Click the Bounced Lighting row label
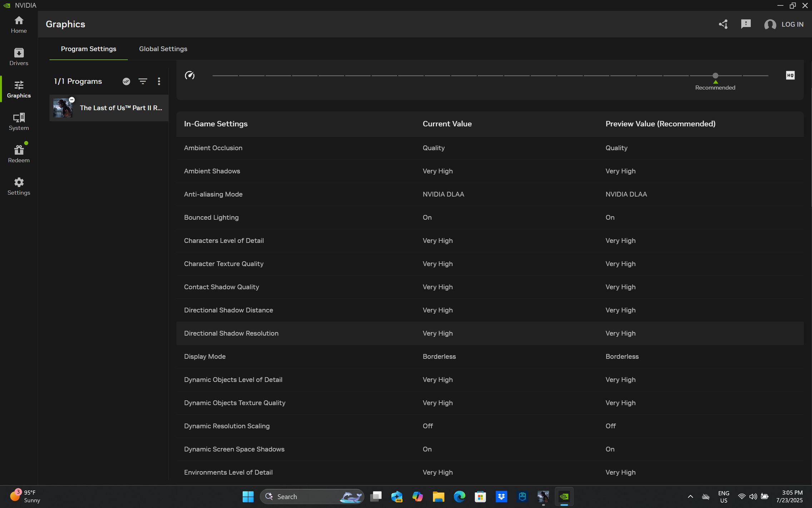The height and width of the screenshot is (508, 812). pyautogui.click(x=211, y=218)
